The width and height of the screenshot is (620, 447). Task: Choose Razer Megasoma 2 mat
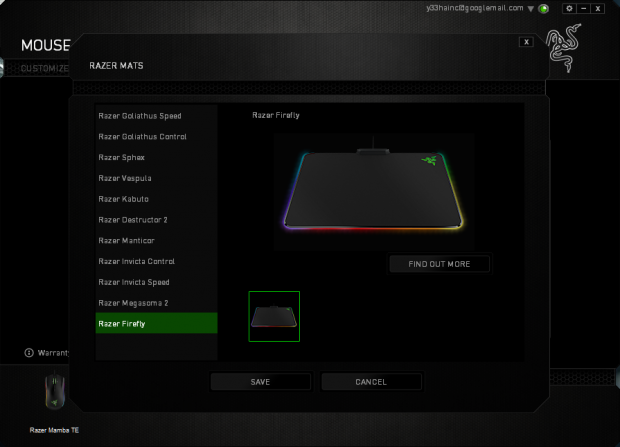pyautogui.click(x=157, y=303)
